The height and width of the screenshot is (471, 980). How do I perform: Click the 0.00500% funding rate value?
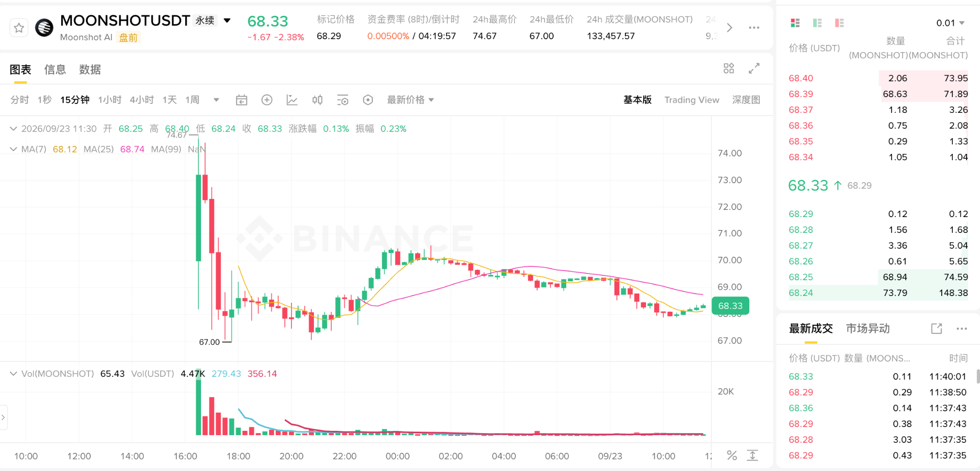388,36
